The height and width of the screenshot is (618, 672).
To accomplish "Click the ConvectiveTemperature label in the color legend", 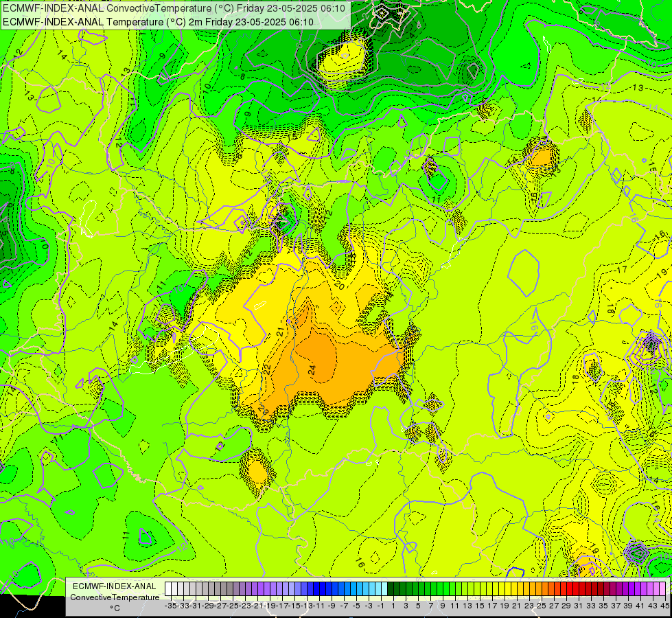I will point(115,597).
